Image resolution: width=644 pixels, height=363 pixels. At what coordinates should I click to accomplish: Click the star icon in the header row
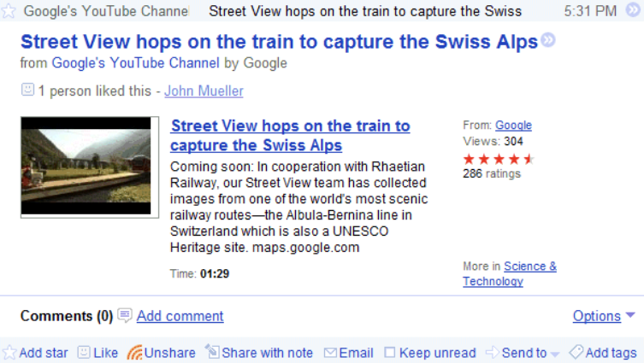click(x=9, y=12)
